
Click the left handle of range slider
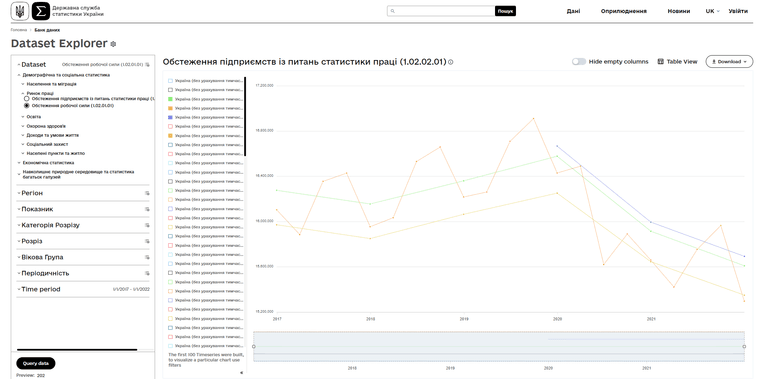253,346
